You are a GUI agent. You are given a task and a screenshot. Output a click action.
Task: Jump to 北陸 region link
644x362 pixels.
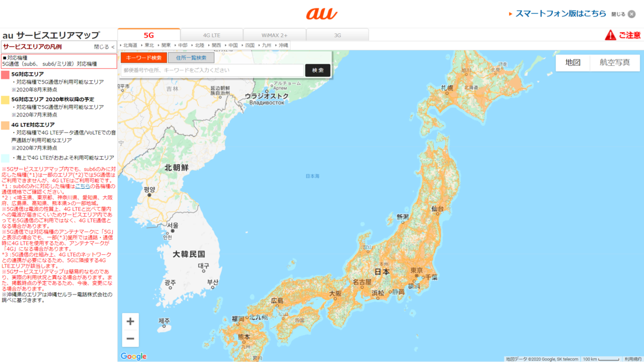(199, 46)
